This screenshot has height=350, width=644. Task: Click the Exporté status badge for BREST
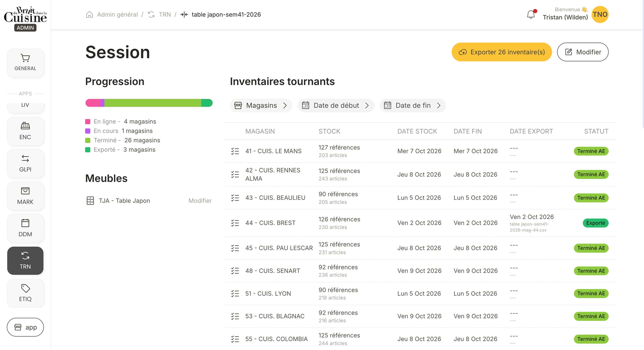point(596,223)
